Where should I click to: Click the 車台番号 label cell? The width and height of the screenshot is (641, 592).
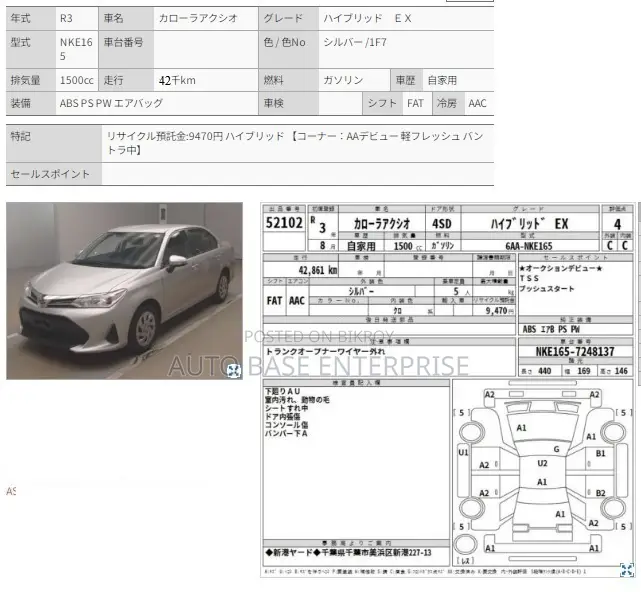[126, 49]
